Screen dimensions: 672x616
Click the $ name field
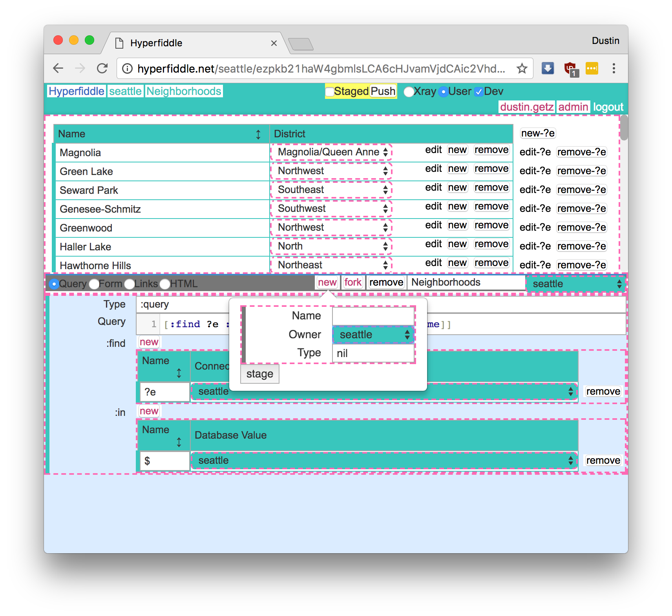tap(165, 461)
